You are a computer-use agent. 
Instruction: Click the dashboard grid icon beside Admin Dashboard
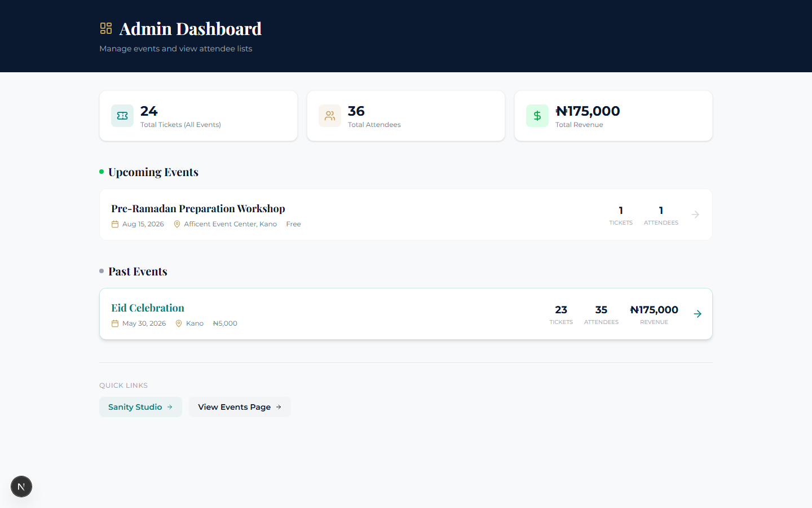(106, 28)
